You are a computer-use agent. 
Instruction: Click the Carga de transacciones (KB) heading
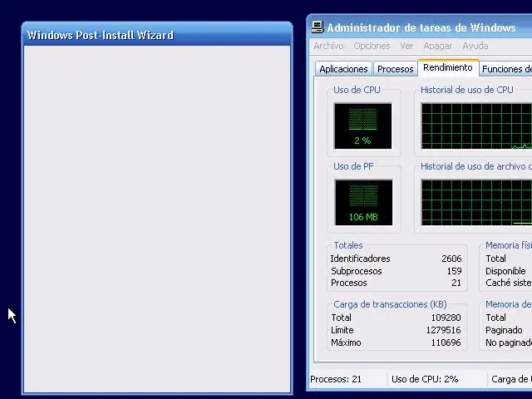tap(390, 304)
